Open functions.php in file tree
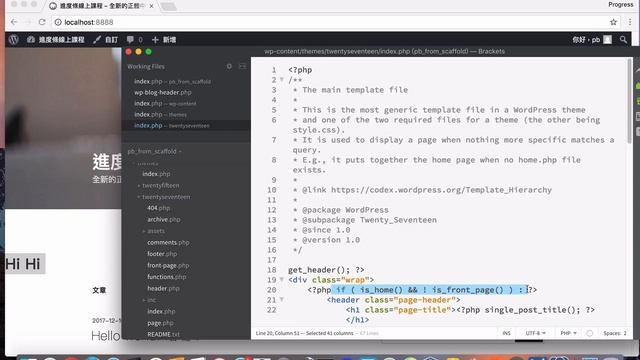 pos(167,277)
